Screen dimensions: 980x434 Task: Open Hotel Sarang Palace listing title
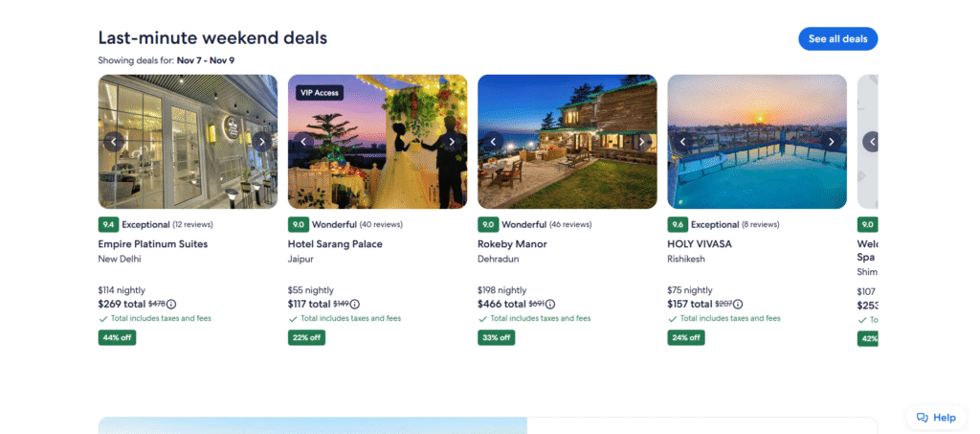[335, 244]
